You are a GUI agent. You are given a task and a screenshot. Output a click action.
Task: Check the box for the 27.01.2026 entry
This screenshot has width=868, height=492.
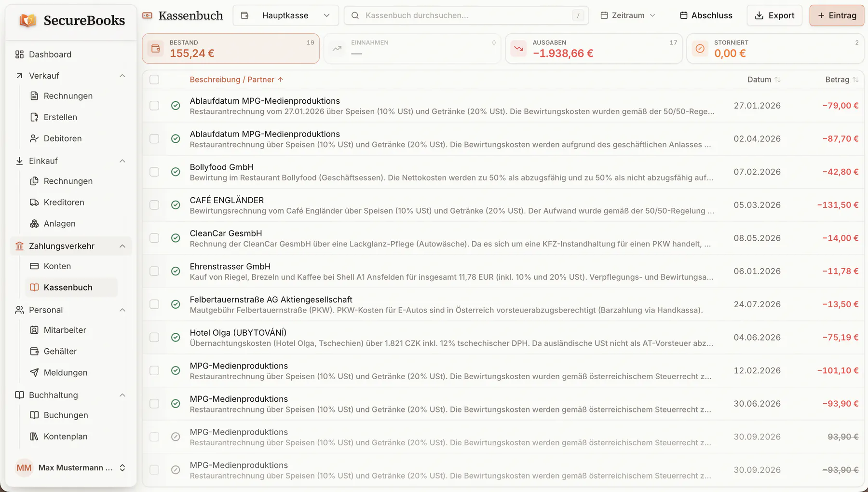tap(154, 106)
